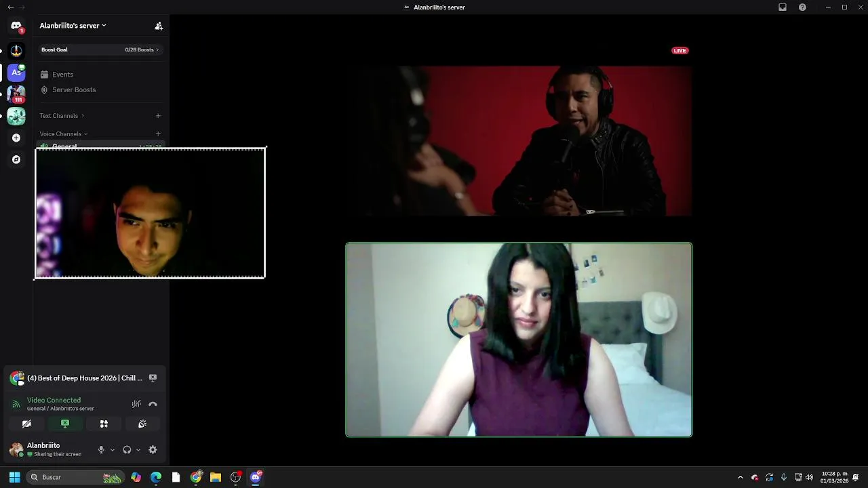Open the rocket-logo server in the server list
The width and height of the screenshot is (868, 488).
(x=16, y=50)
